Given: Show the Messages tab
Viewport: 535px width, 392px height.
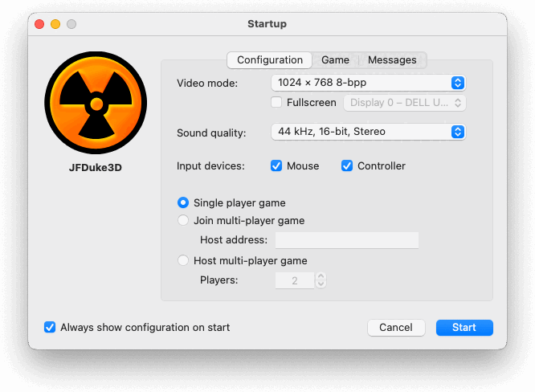Looking at the screenshot, I should point(392,60).
